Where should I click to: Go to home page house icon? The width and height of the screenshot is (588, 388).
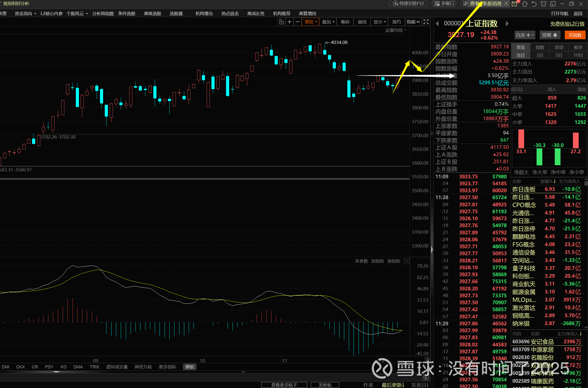tap(525, 4)
